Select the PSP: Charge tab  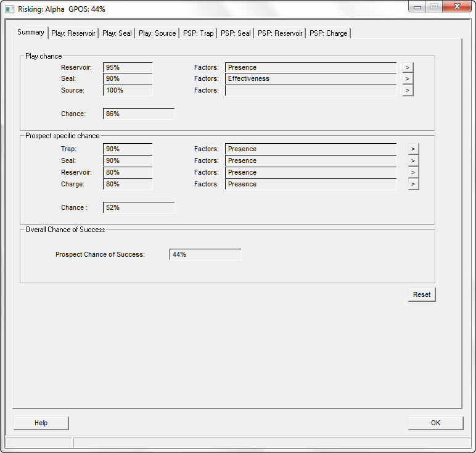click(328, 33)
